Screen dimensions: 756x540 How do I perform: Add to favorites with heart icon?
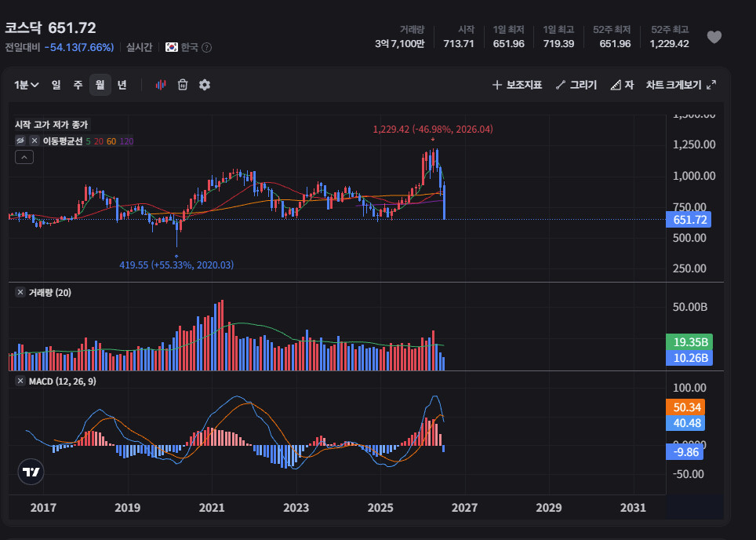pos(714,37)
